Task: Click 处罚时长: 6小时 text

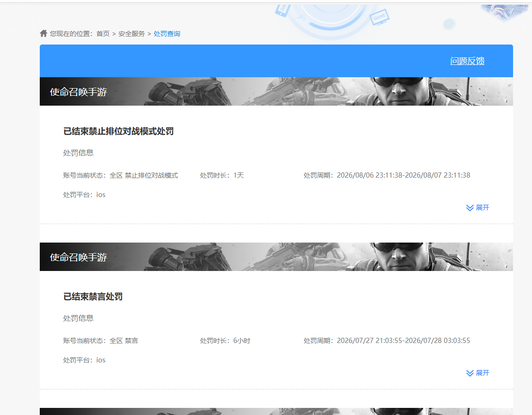Action: pos(225,341)
